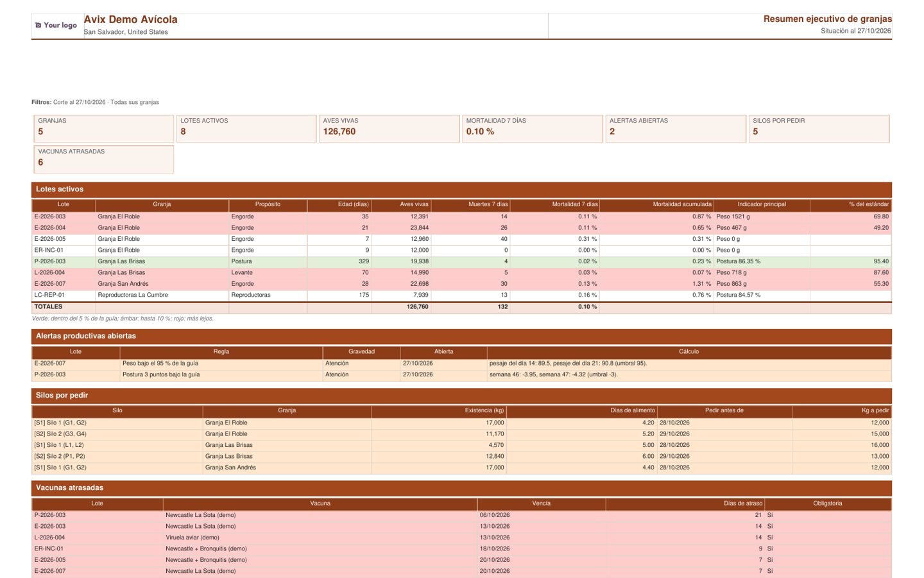Click the Viruela aviar (demo) vaccine cell
The height and width of the screenshot is (578, 924).
[320, 538]
